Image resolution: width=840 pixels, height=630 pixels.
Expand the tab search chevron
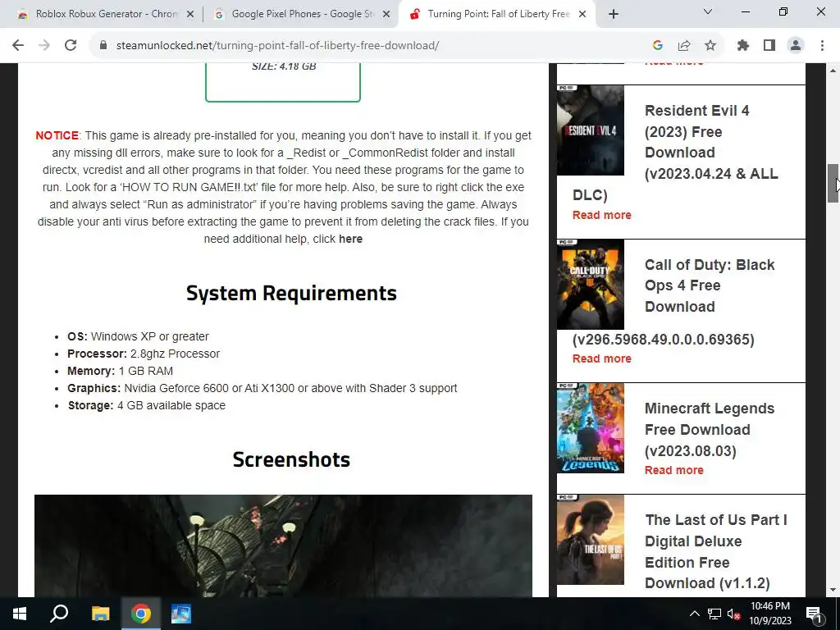[708, 11]
